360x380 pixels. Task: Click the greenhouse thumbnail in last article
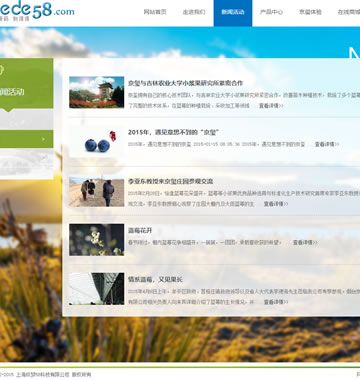tap(97, 289)
